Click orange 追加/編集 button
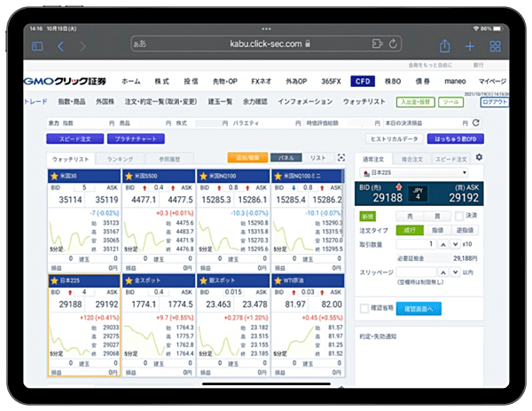Screen dimensions: 532x411 247,158
